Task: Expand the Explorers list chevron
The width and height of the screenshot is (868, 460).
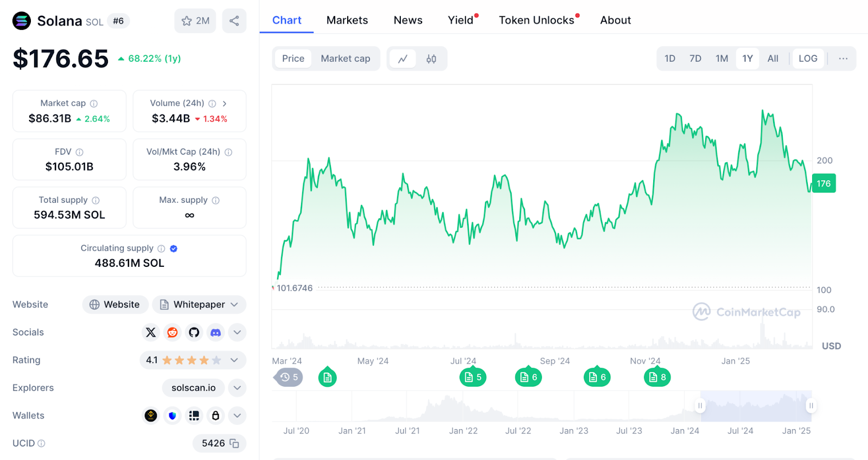Action: [237, 388]
